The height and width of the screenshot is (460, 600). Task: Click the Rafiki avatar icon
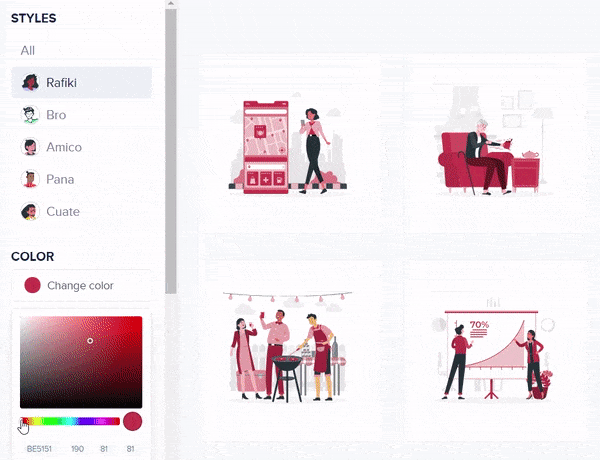(x=30, y=83)
